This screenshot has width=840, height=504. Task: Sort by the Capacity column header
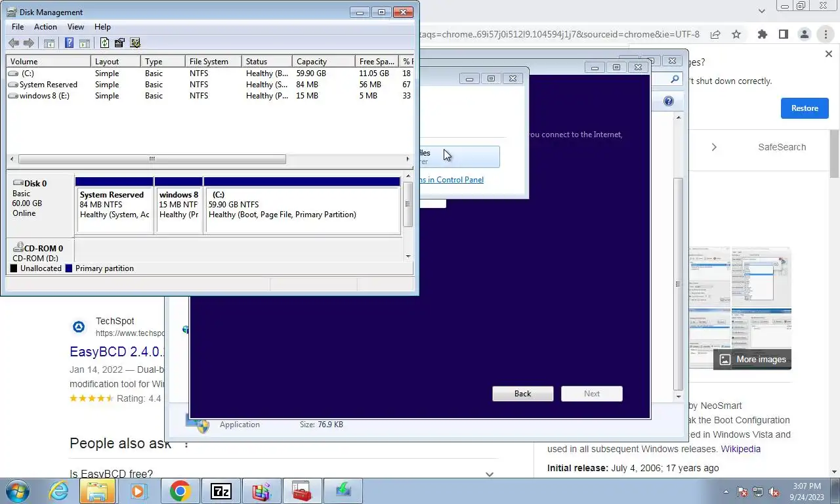[324, 61]
